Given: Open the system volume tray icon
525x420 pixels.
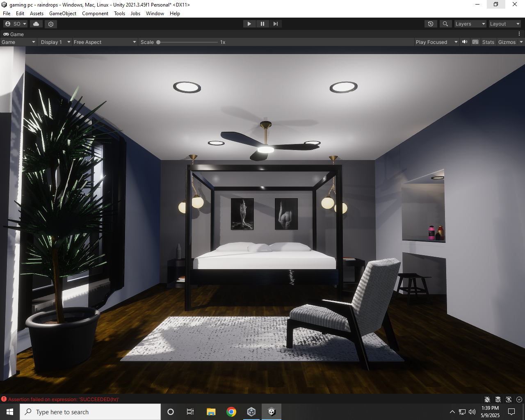Looking at the screenshot, I should click(472, 412).
